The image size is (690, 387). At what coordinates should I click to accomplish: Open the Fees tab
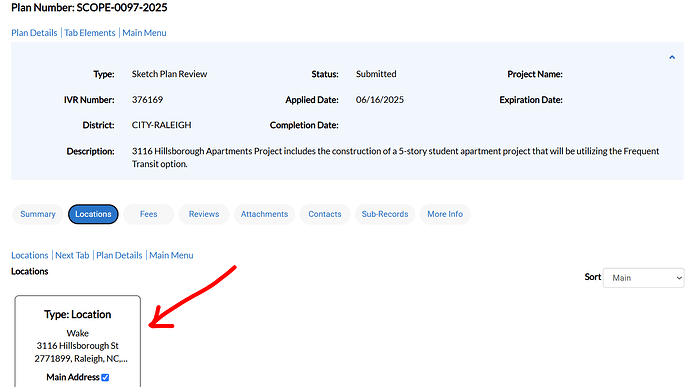149,214
